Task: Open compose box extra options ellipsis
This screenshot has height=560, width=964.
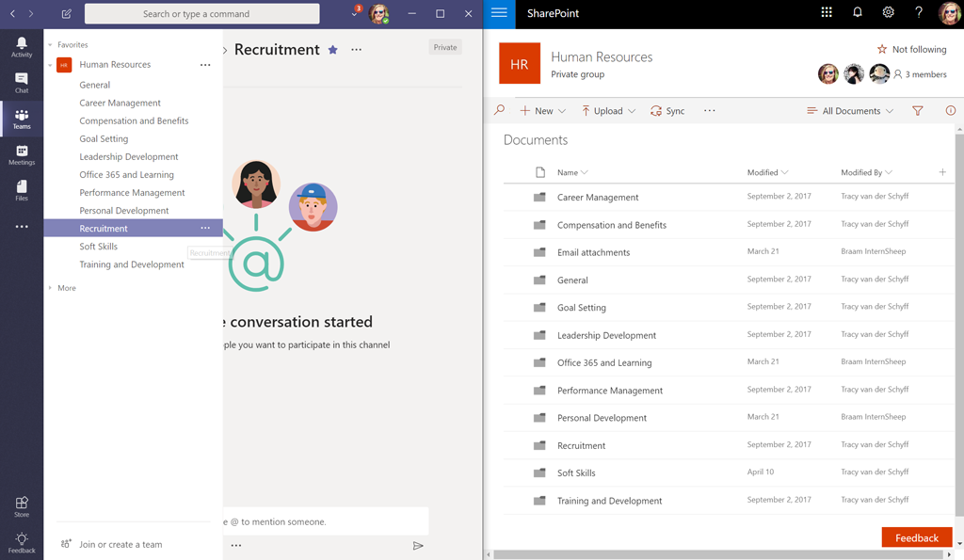Action: (236, 545)
